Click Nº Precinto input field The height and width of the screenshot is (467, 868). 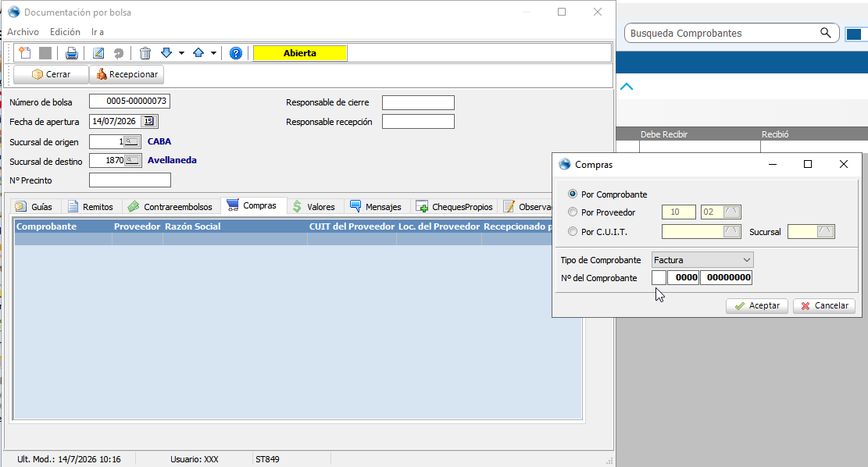(x=130, y=180)
